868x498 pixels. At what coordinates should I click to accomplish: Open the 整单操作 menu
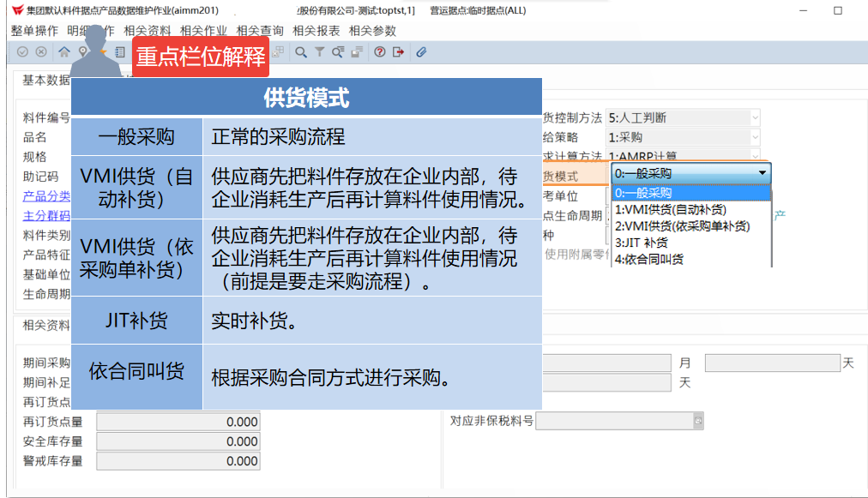(x=34, y=31)
